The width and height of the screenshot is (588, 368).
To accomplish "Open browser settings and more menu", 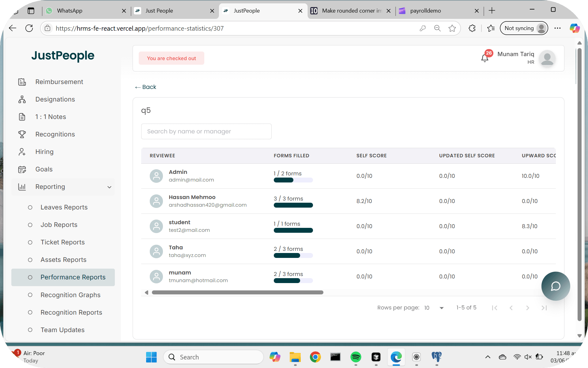I will 557,28.
